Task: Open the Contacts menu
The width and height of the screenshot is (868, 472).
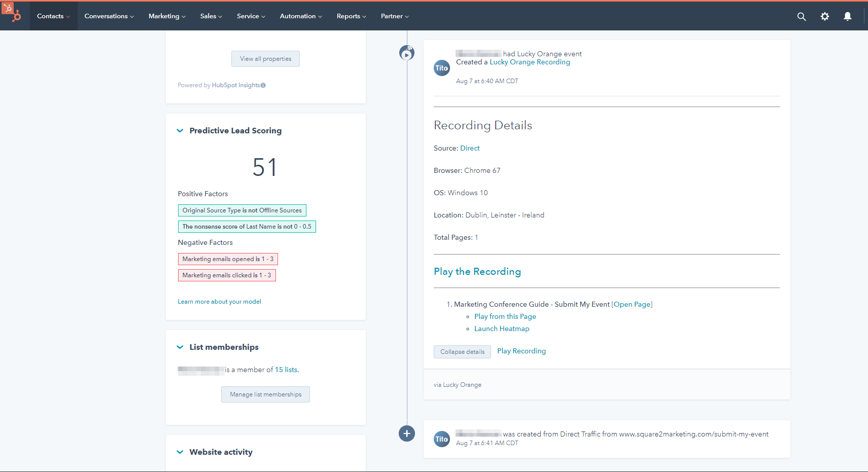Action: [53, 16]
